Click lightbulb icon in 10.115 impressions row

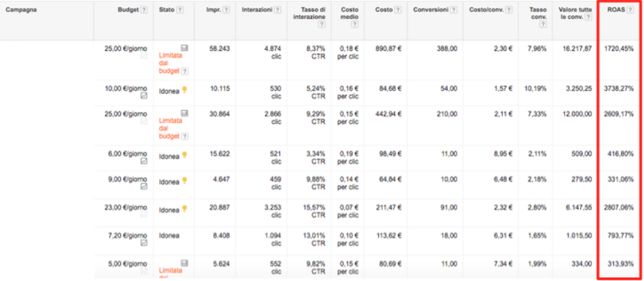click(185, 90)
